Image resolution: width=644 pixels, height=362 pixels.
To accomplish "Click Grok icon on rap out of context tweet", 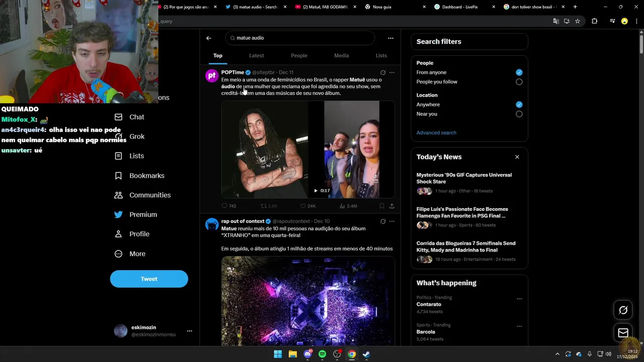I will [x=383, y=221].
